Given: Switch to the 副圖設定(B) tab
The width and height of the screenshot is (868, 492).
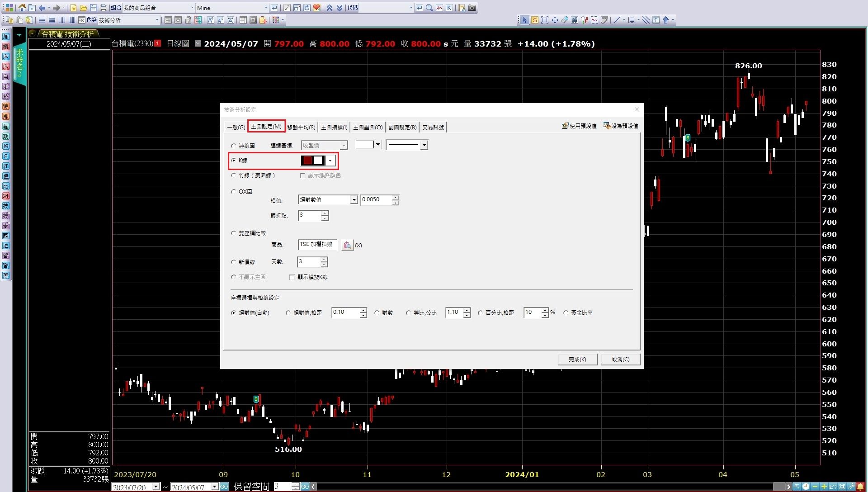Looking at the screenshot, I should [x=402, y=128].
